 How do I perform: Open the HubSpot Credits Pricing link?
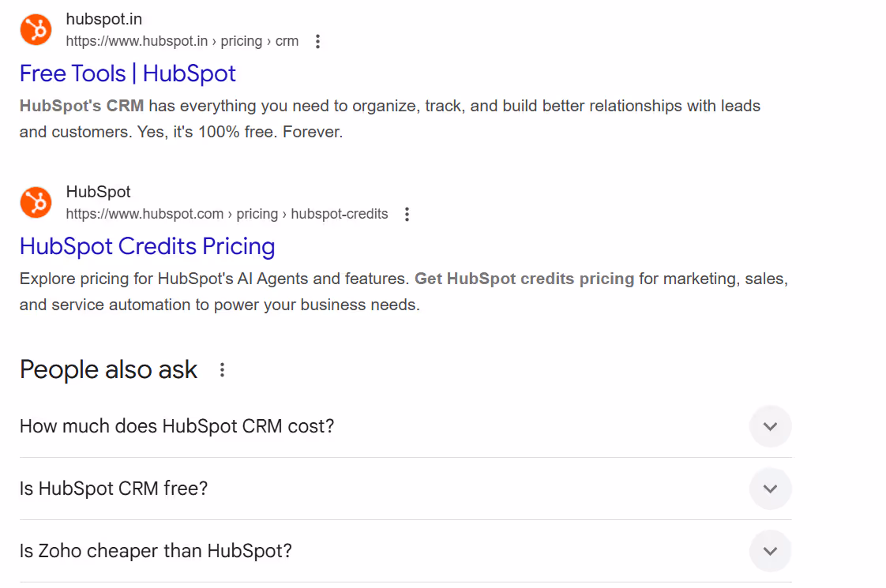[x=147, y=246]
